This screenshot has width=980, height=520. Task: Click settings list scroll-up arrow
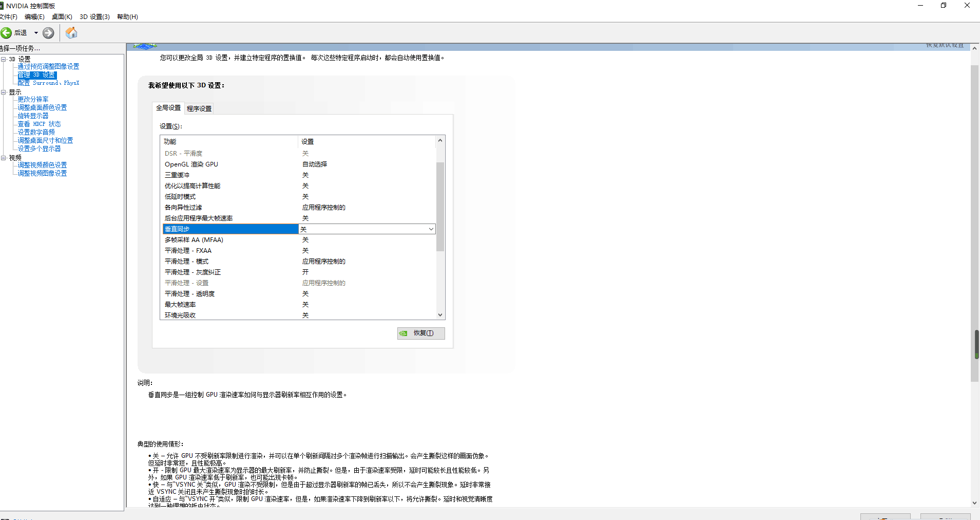pos(440,140)
